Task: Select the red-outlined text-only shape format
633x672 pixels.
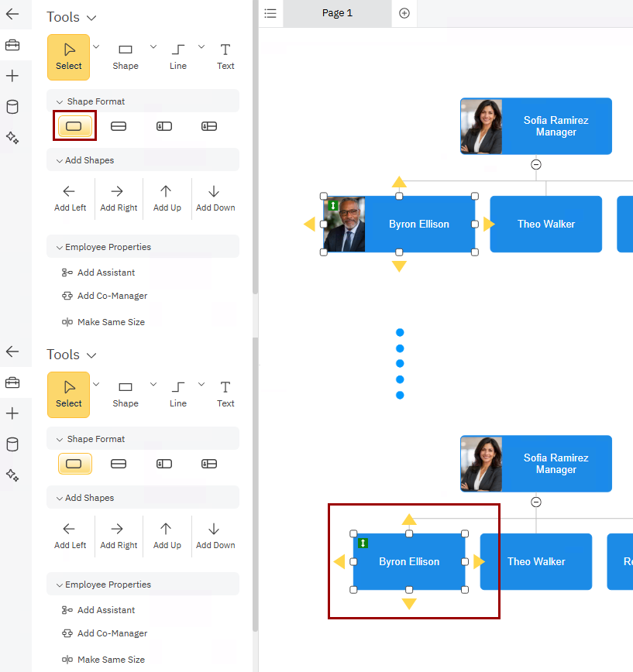Action: [74, 126]
